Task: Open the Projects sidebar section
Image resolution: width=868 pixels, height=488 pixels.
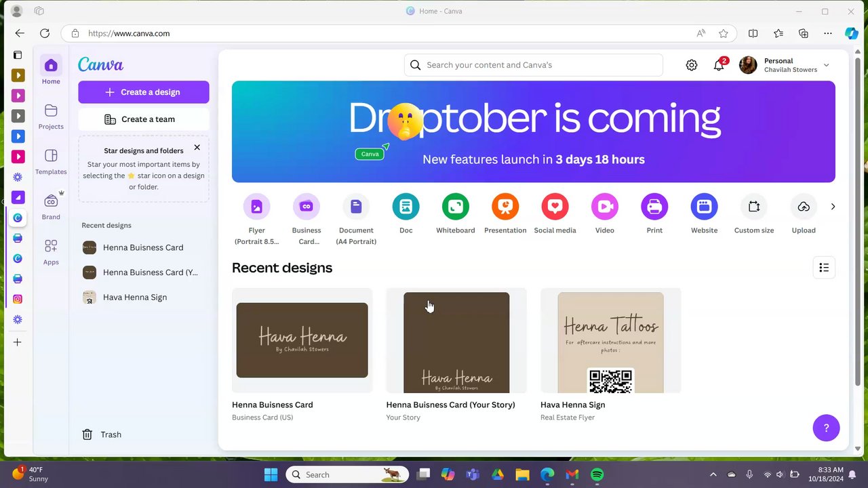Action: tap(51, 116)
